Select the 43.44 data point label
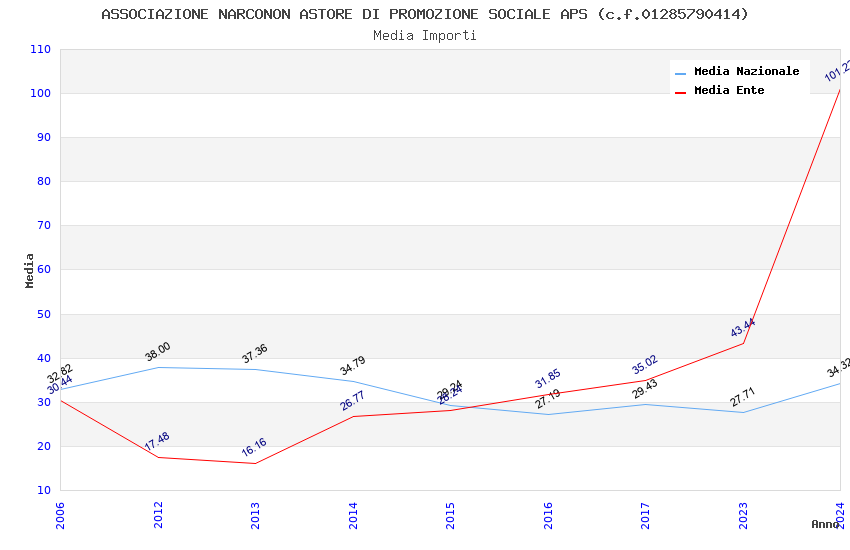The width and height of the screenshot is (850, 550). 743,327
